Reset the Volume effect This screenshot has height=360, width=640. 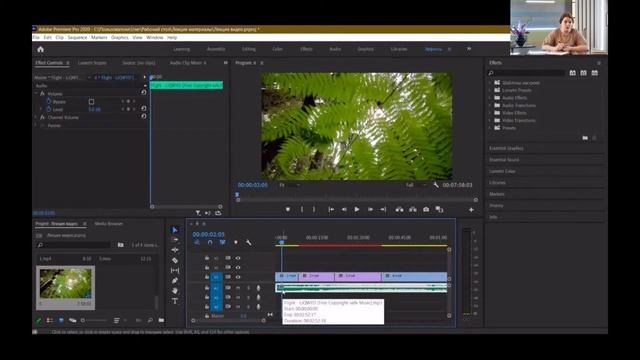point(144,93)
